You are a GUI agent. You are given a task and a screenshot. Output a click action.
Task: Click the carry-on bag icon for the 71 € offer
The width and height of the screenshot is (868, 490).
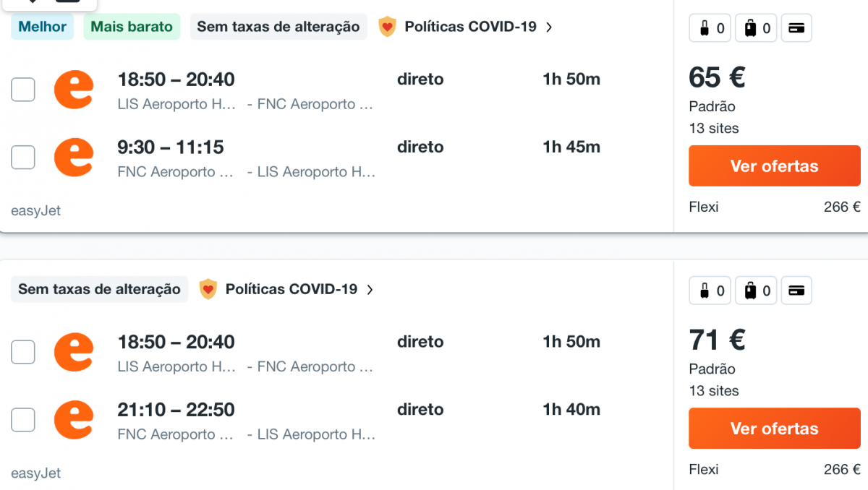tap(705, 291)
